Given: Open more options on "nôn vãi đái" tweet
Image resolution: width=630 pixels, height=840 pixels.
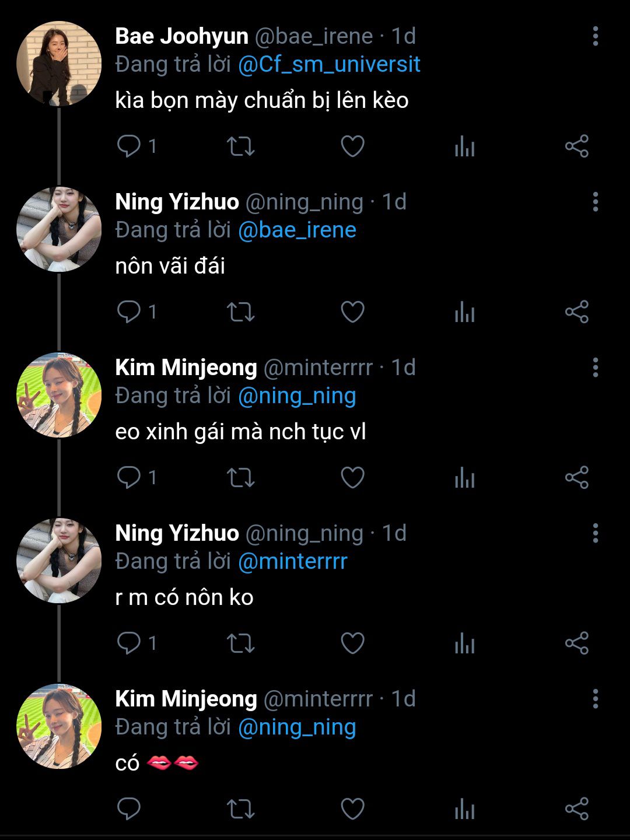Looking at the screenshot, I should [595, 202].
